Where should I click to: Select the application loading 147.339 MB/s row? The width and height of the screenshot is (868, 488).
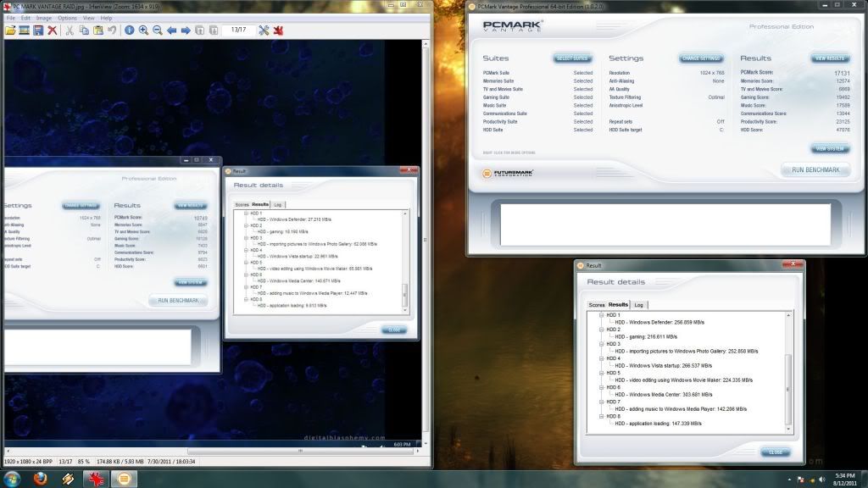[658, 424]
